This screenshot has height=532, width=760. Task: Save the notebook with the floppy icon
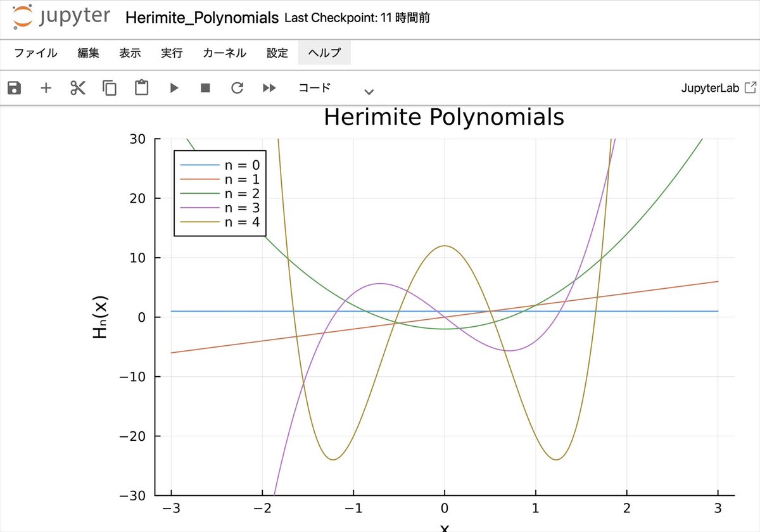[14, 88]
